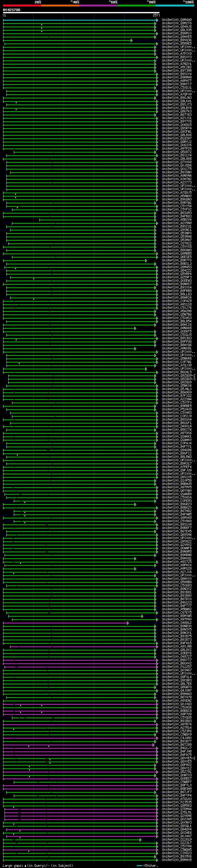Click the UniRef100_Q9LK41 label

177,101
